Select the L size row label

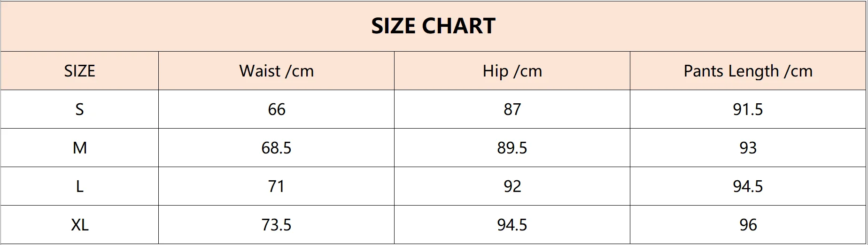pos(79,186)
